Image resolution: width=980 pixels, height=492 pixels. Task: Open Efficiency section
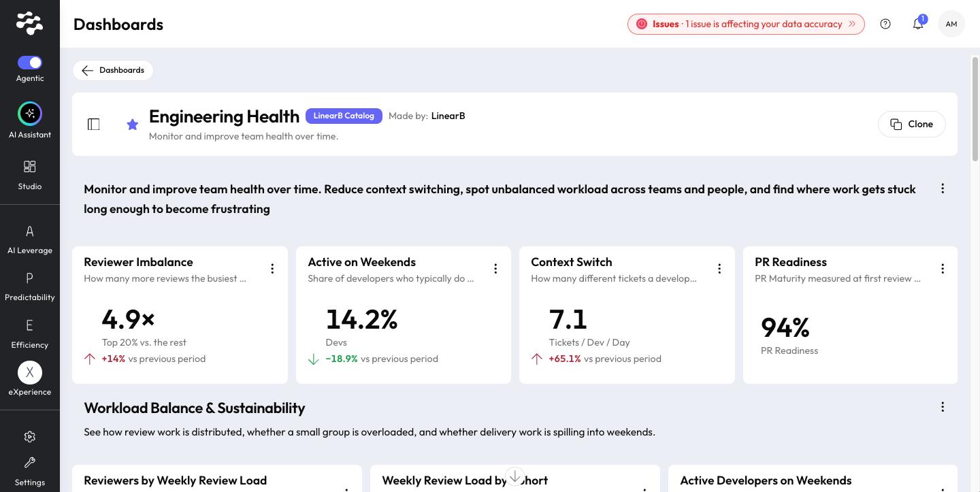(x=30, y=333)
